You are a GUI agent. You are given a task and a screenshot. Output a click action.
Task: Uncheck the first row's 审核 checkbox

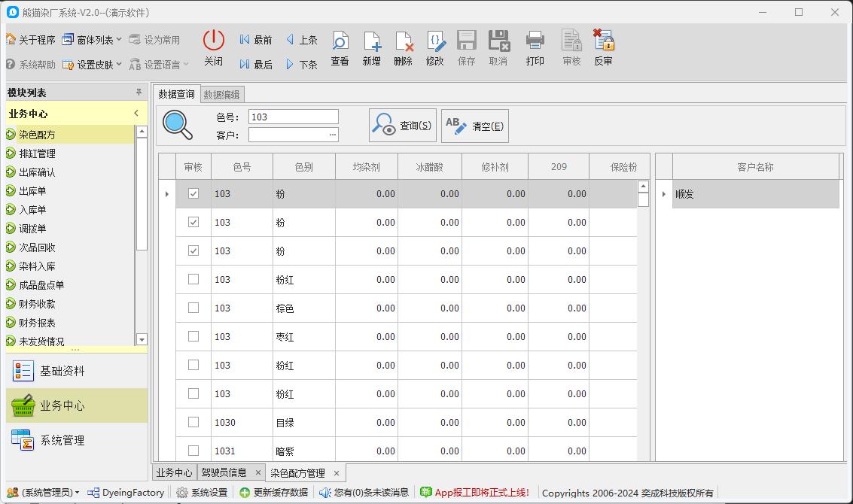pyautogui.click(x=193, y=193)
